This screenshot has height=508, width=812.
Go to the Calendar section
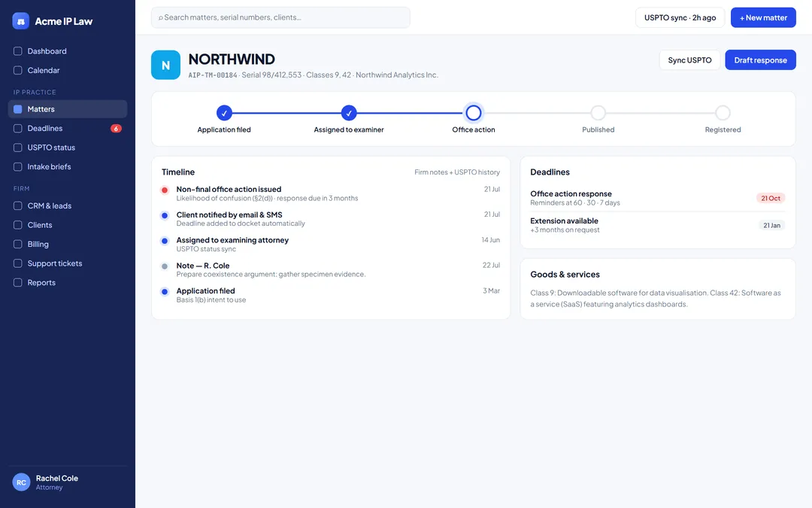coord(68,71)
